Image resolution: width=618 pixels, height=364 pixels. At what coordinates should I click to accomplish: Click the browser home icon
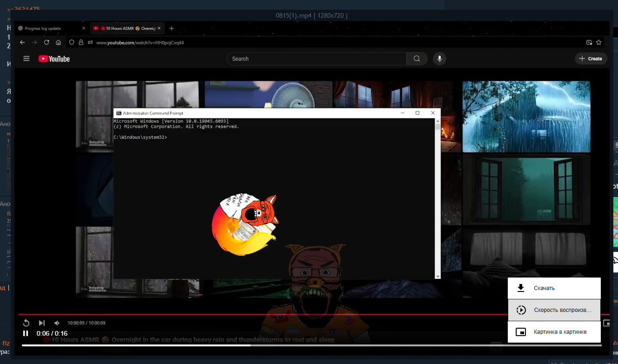tap(59, 42)
